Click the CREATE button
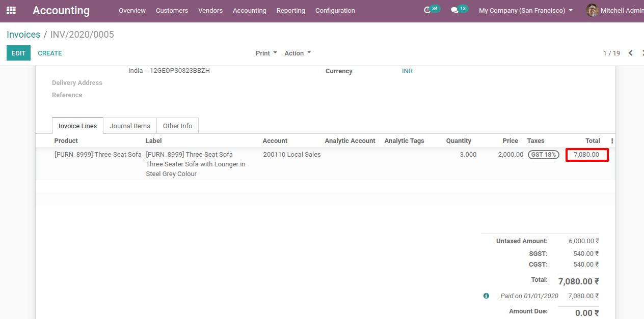 50,53
